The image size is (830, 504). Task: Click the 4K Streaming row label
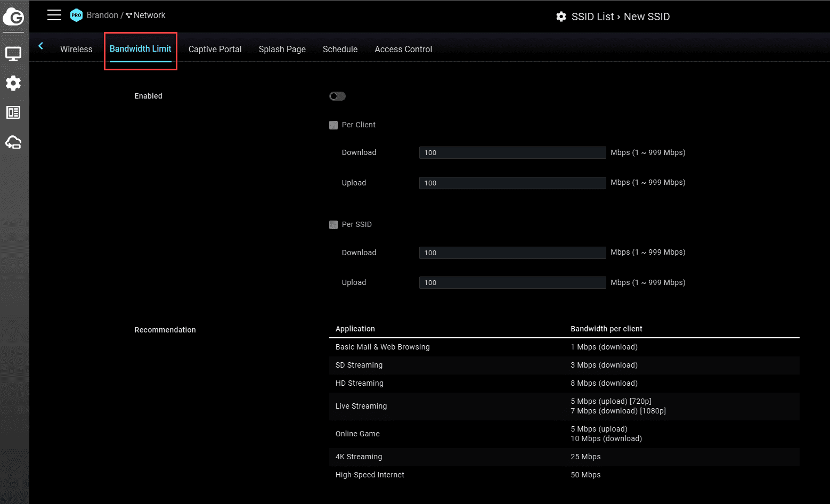pyautogui.click(x=359, y=457)
